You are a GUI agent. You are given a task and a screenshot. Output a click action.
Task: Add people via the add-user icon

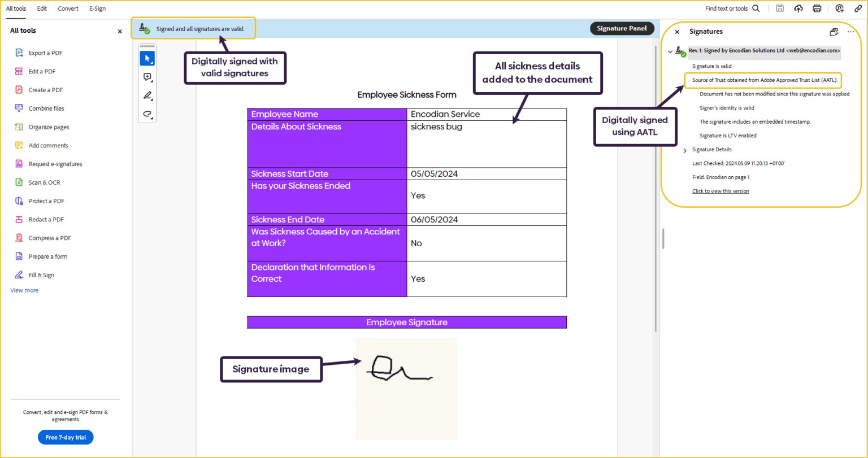[839, 8]
